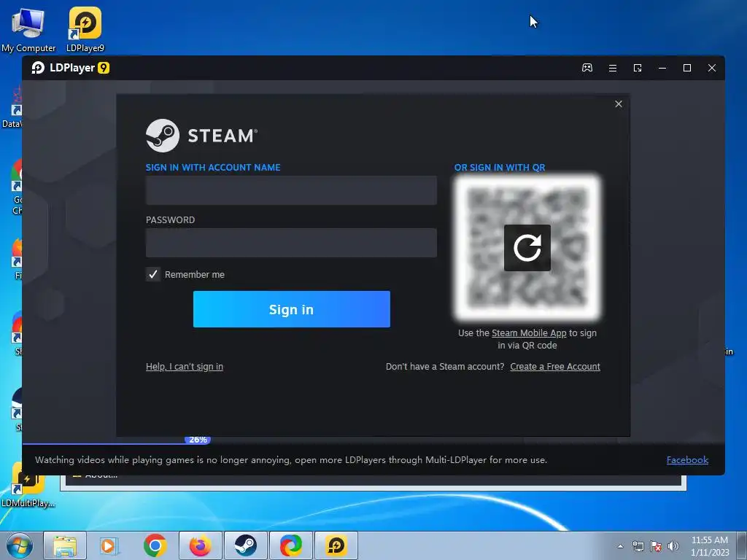This screenshot has height=560, width=747.
Task: Click the blue Sign in button
Action: 292,309
